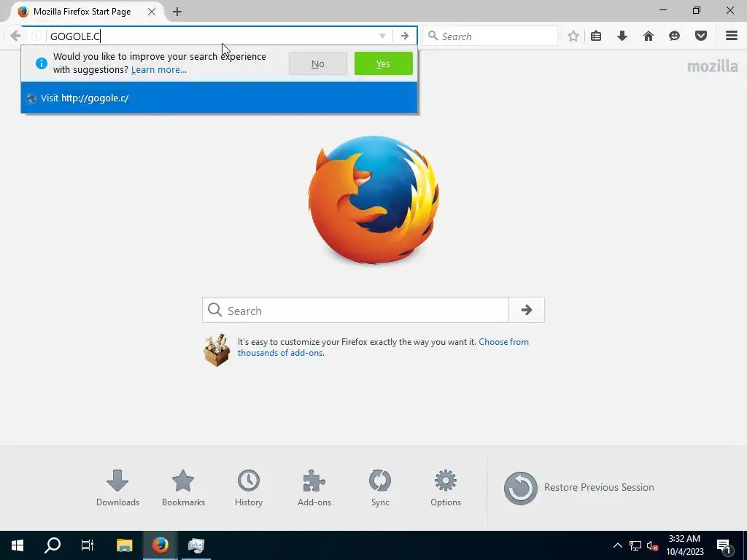Image resolution: width=747 pixels, height=560 pixels.
Task: Go to the Home page icon
Action: pyautogui.click(x=649, y=36)
